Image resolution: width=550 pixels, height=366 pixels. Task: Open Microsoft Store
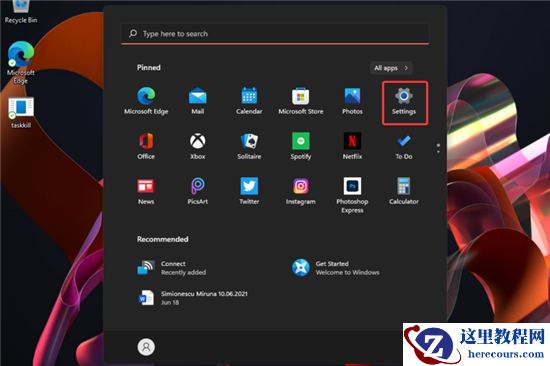pos(301,101)
